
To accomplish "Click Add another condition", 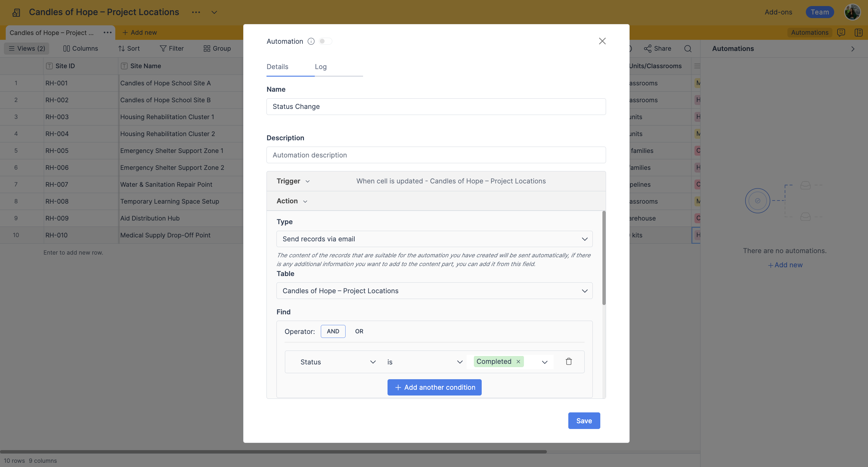I will (434, 387).
